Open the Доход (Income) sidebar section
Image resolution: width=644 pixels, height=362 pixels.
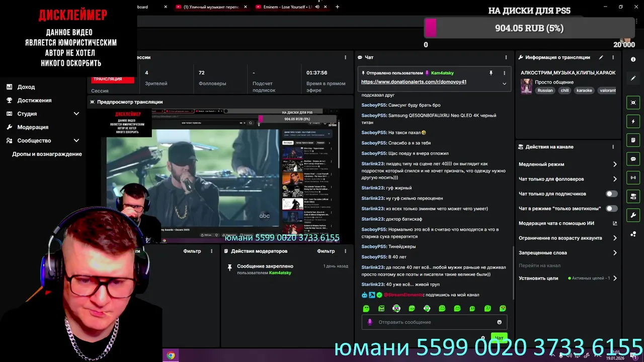[26, 87]
